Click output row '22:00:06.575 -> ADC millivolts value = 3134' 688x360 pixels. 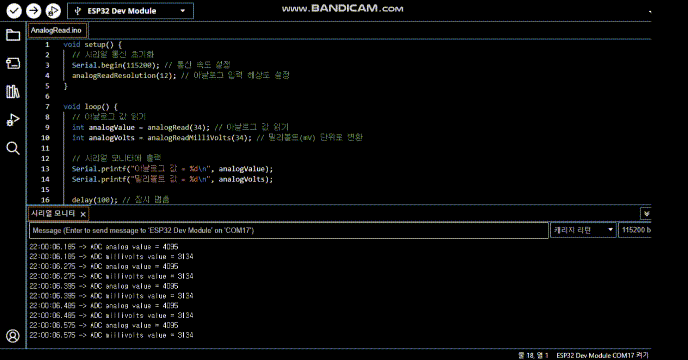(111, 335)
